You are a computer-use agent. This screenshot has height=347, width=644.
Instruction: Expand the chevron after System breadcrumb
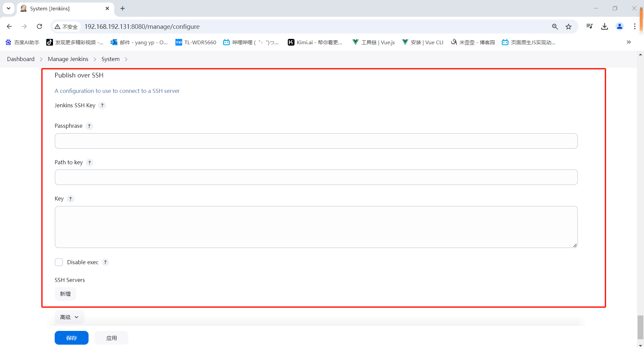point(126,59)
